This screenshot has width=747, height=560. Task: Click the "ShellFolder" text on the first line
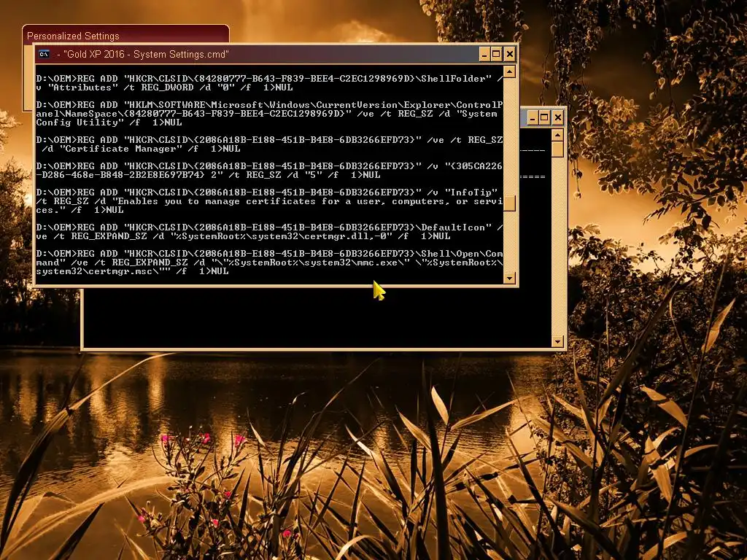tap(453, 79)
